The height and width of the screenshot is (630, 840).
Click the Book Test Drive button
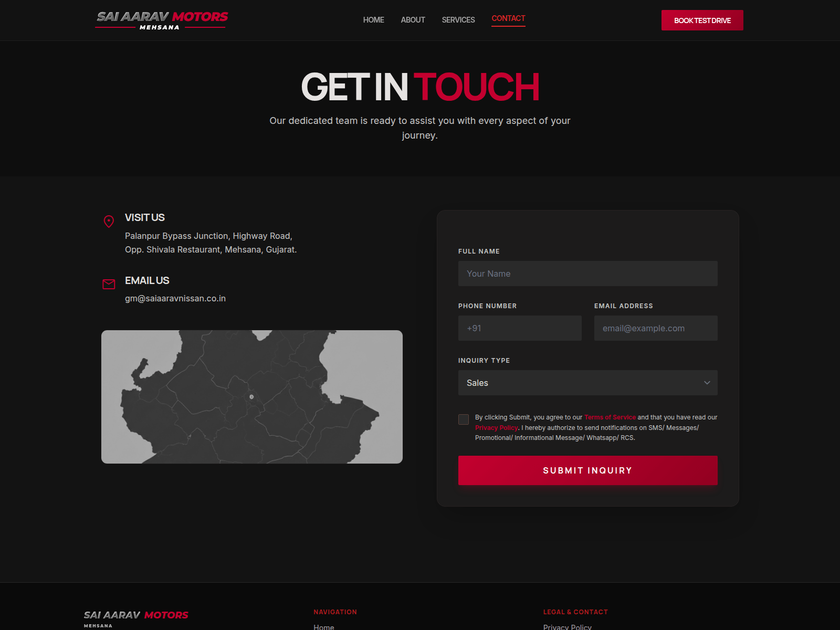click(702, 20)
